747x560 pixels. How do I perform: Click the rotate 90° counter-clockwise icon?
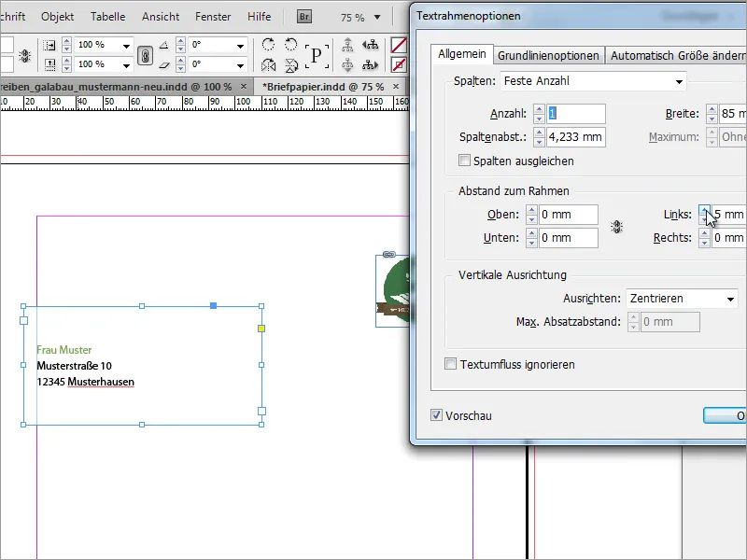[291, 45]
